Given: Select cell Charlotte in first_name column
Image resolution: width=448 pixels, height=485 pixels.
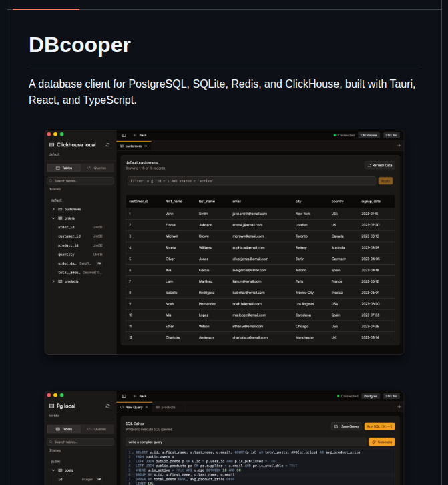Looking at the screenshot, I should click(173, 338).
